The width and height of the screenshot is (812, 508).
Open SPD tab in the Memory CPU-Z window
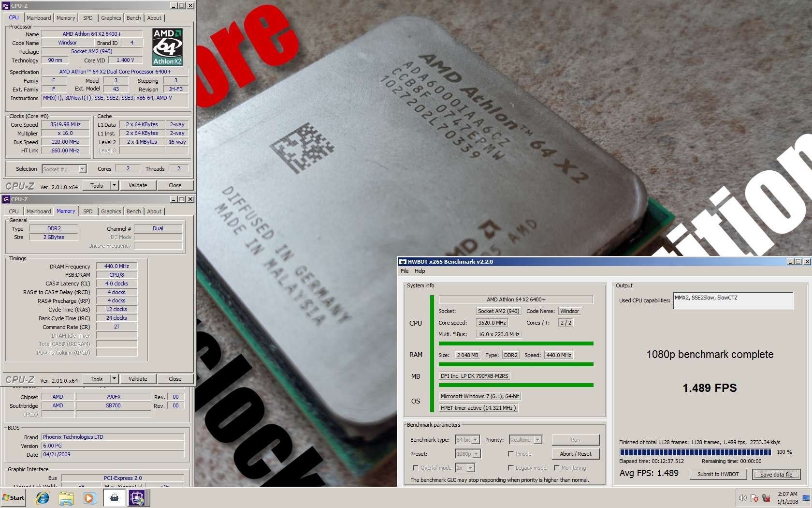click(x=87, y=211)
